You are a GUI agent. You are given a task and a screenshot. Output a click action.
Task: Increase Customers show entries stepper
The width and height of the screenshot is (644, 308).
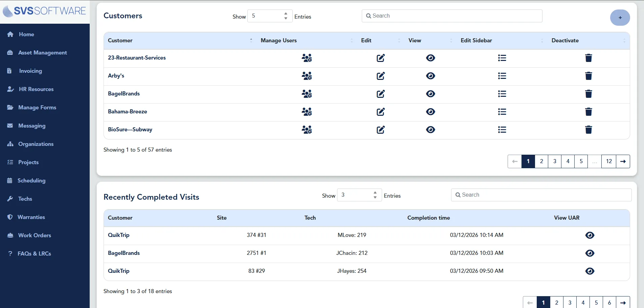(x=286, y=14)
